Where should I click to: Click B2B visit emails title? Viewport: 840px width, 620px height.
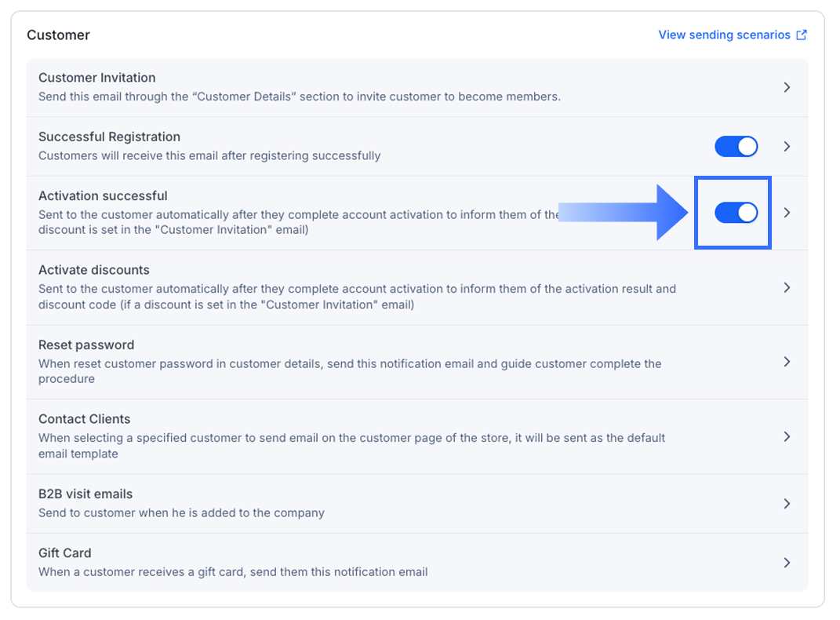point(85,494)
